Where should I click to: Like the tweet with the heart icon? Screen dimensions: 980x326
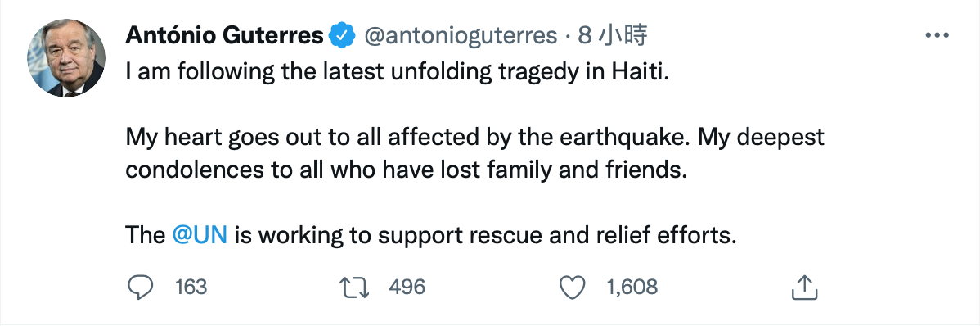571,288
